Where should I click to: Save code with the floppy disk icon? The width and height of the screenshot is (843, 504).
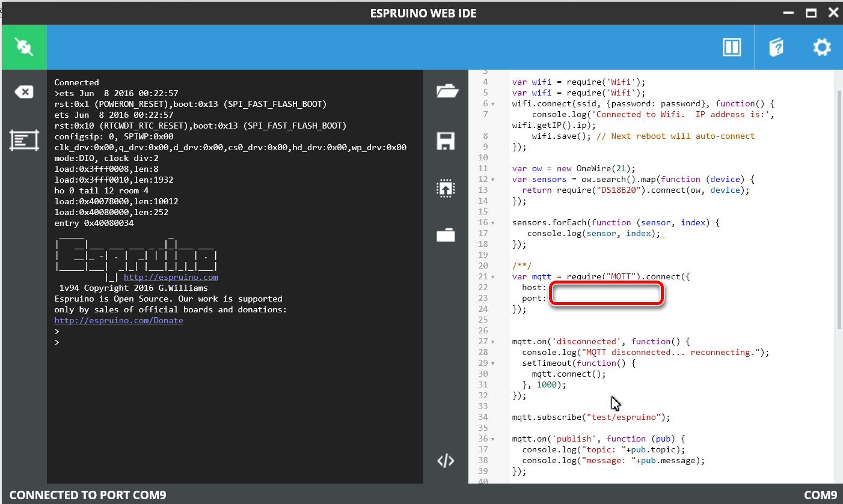(446, 141)
